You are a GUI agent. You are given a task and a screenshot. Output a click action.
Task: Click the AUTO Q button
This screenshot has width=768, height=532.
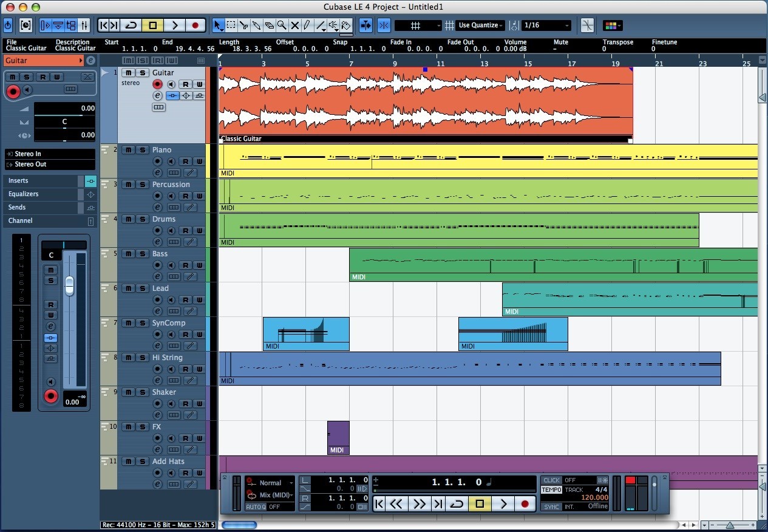tap(256, 507)
